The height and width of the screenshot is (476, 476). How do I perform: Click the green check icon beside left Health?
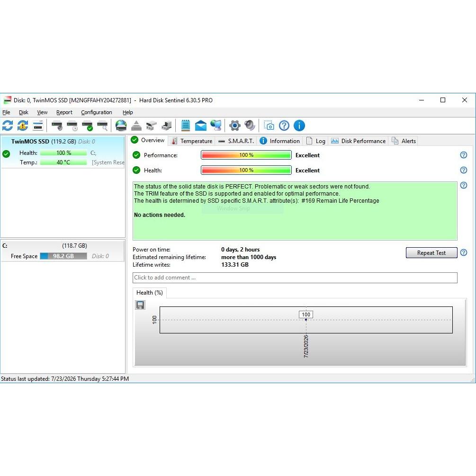(x=6, y=154)
